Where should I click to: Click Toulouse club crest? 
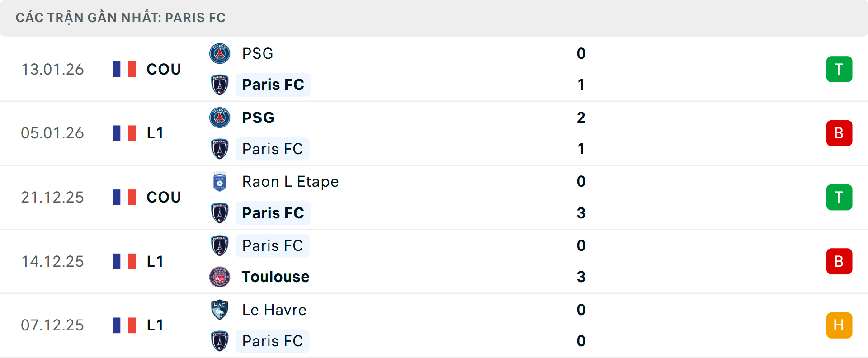point(220,277)
